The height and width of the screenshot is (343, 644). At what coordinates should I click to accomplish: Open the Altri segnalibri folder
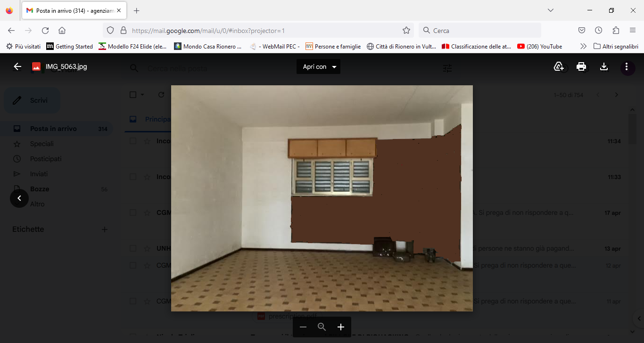click(x=616, y=46)
